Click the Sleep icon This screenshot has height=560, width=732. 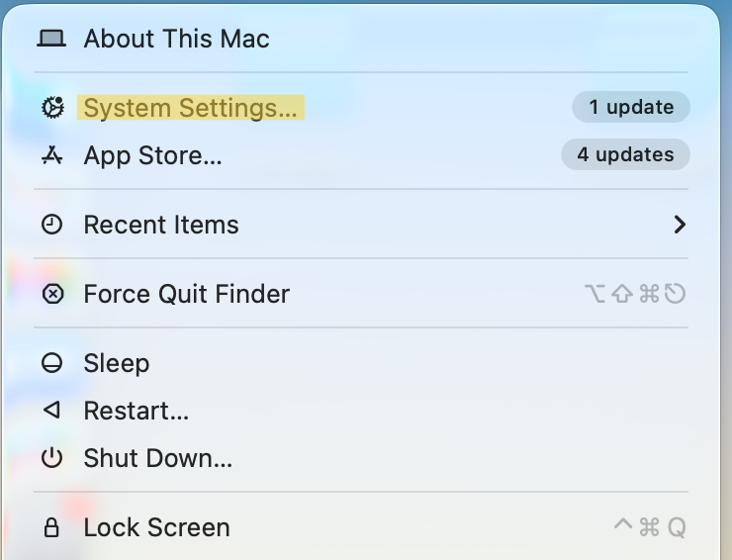(51, 363)
